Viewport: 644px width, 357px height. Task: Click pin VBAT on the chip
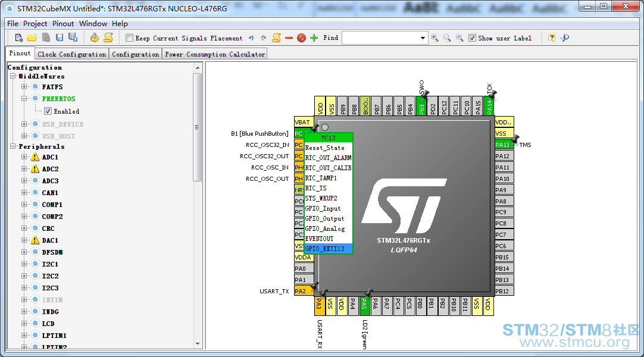point(304,122)
